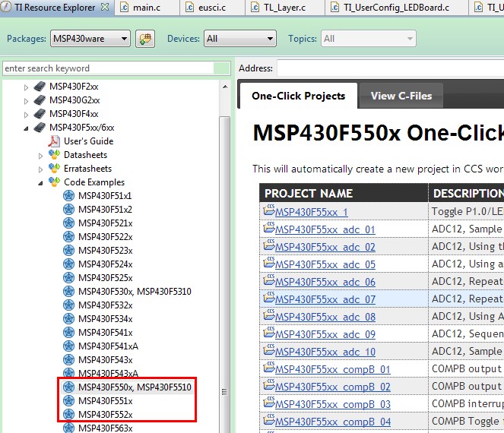Click the MSP430F523x example icon
The image size is (504, 433).
(68, 250)
